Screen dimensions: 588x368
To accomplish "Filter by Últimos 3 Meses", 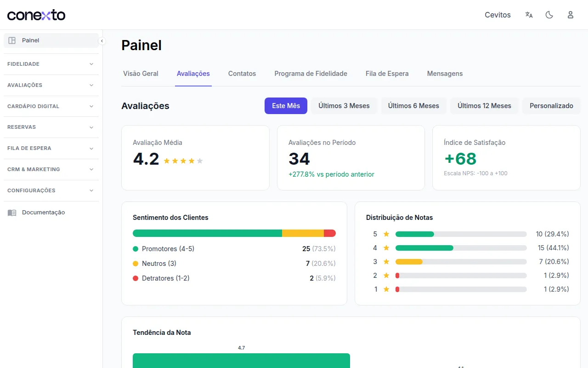I will [x=344, y=106].
